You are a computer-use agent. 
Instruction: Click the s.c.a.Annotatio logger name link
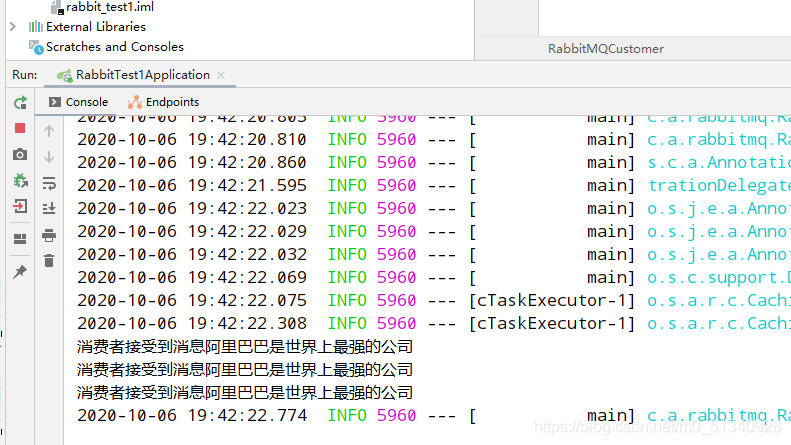tap(719, 162)
